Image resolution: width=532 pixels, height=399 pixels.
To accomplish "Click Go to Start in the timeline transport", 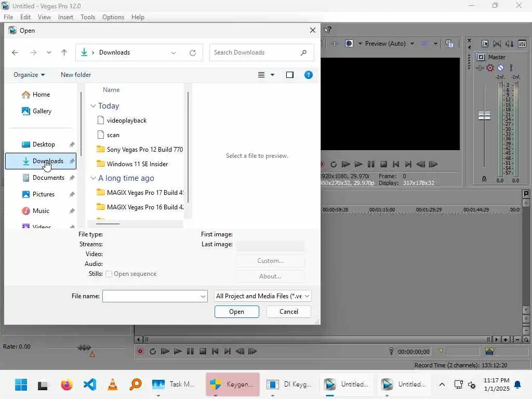I will tap(215, 352).
